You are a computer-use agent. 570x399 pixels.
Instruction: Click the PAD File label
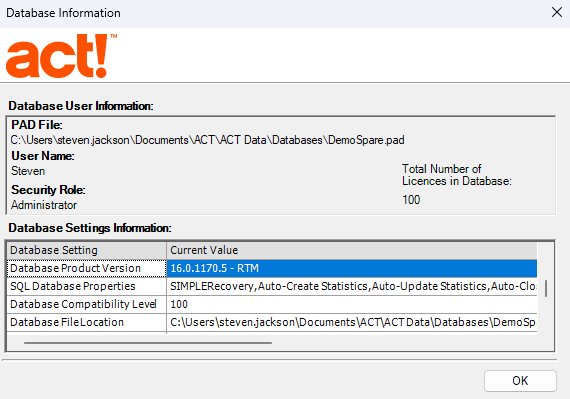tap(37, 125)
